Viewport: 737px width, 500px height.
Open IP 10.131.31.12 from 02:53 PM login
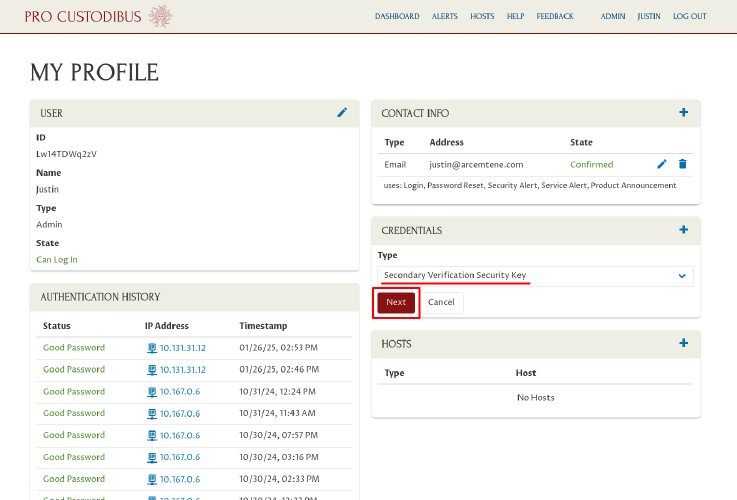(x=183, y=348)
